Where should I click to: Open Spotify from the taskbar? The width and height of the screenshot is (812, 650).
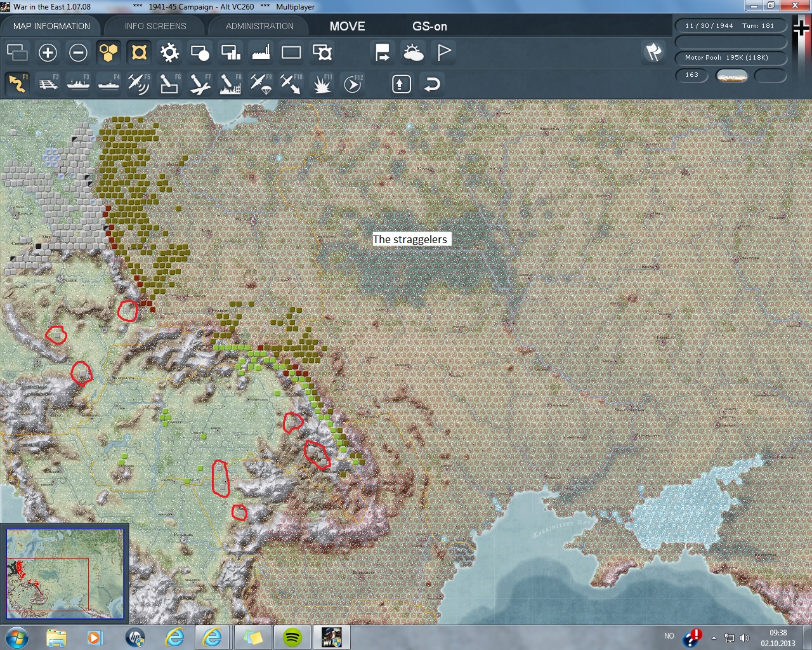click(292, 637)
